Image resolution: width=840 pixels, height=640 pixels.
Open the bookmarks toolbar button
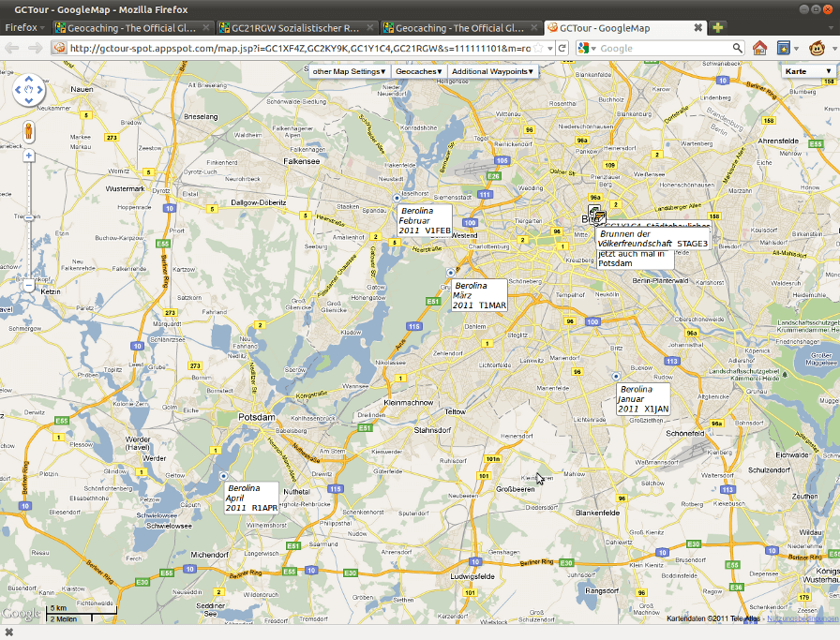pyautogui.click(x=784, y=48)
